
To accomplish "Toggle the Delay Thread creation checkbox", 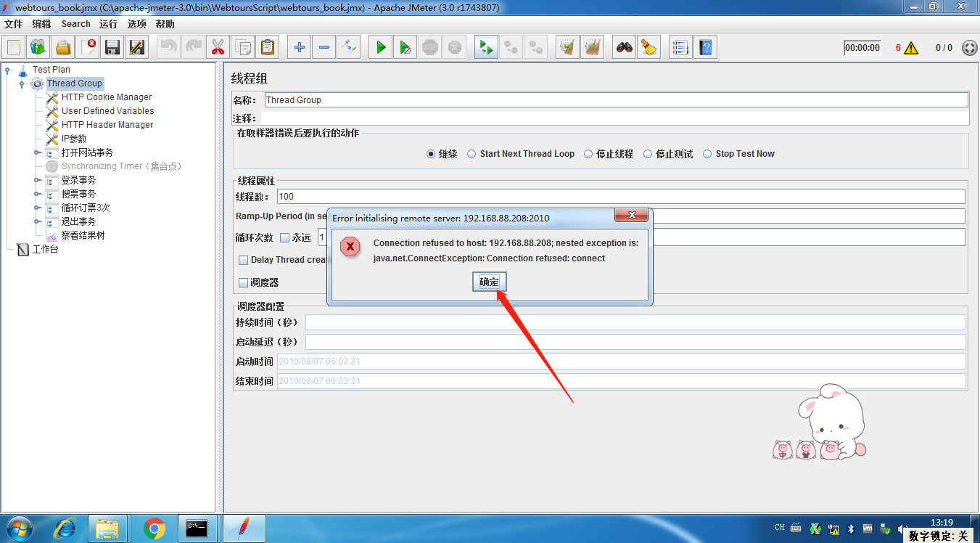I will point(243,260).
